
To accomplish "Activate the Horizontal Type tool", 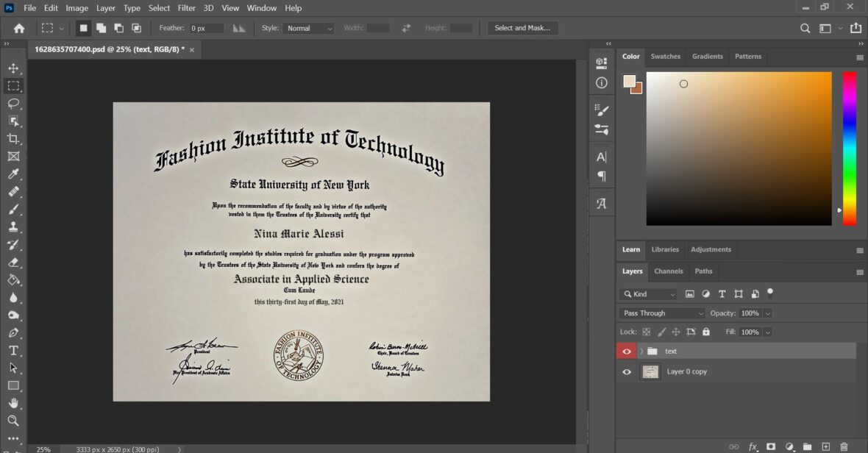I will (x=13, y=350).
